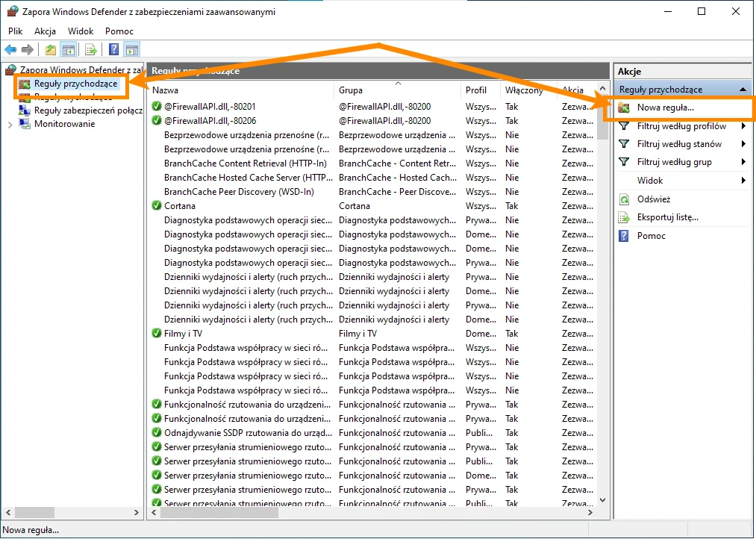This screenshot has width=756, height=539.
Task: Select the Monitorowanie tree node
Action: [x=65, y=124]
